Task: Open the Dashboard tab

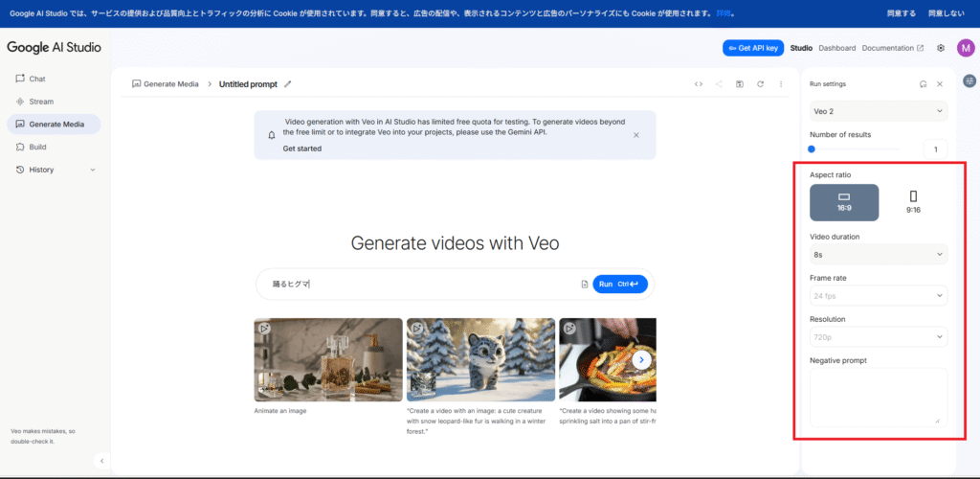Action: [836, 48]
